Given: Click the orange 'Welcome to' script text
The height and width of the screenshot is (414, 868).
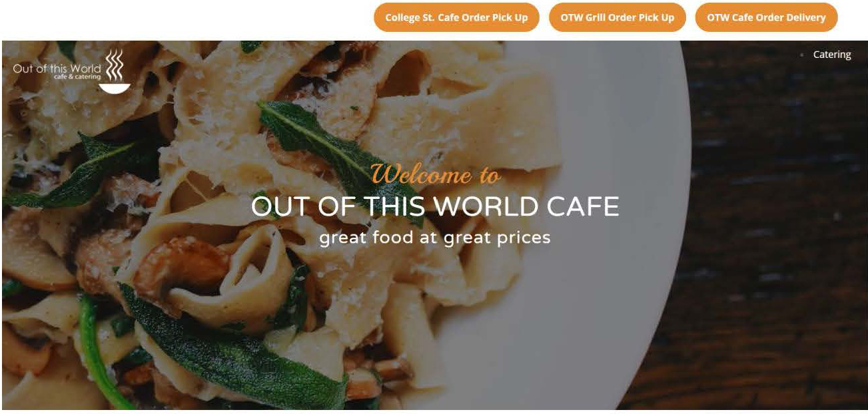Looking at the screenshot, I should (435, 174).
